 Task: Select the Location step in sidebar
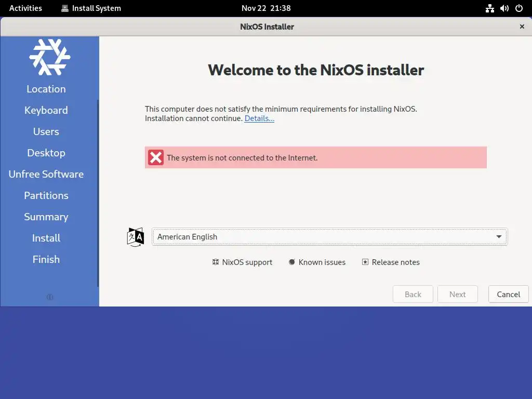[x=46, y=89]
